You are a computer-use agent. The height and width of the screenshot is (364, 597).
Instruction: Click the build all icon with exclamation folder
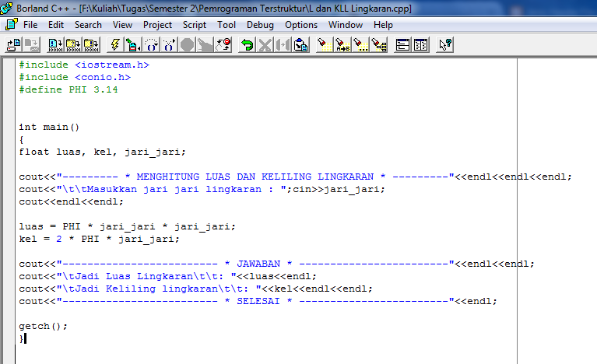pyautogui.click(x=91, y=45)
